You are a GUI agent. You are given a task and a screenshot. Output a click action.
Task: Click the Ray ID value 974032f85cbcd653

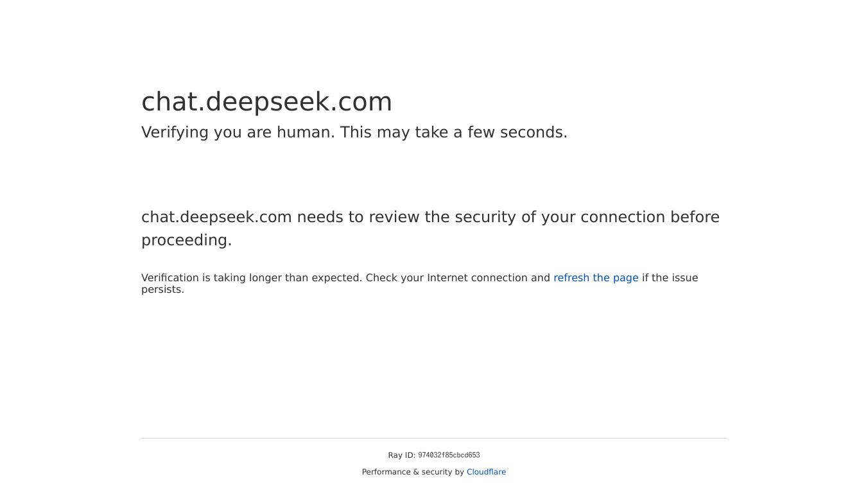(x=449, y=455)
